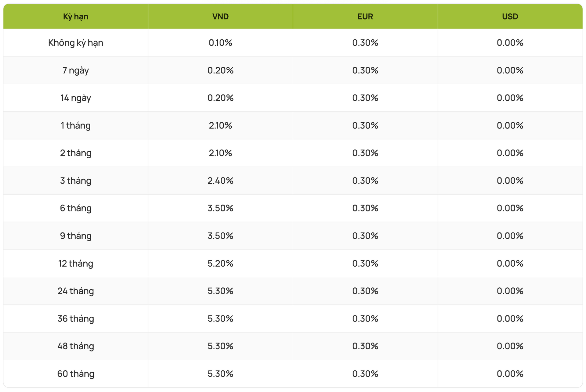The image size is (586, 392).
Task: Click the EUR column header
Action: pyautogui.click(x=365, y=16)
